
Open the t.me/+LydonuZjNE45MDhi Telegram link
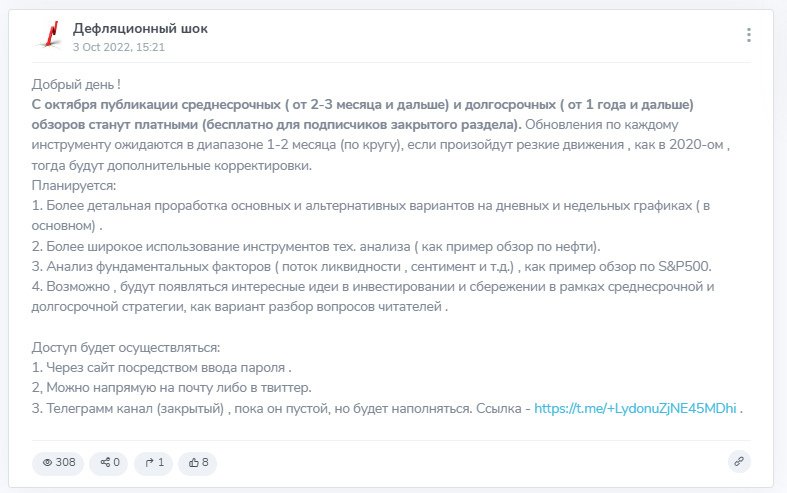pos(635,408)
